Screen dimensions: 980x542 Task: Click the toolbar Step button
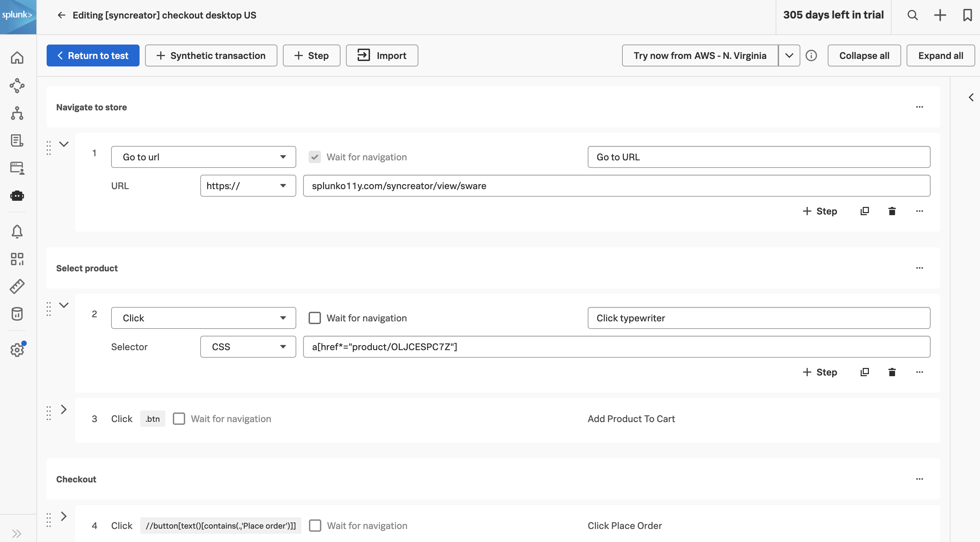(312, 56)
